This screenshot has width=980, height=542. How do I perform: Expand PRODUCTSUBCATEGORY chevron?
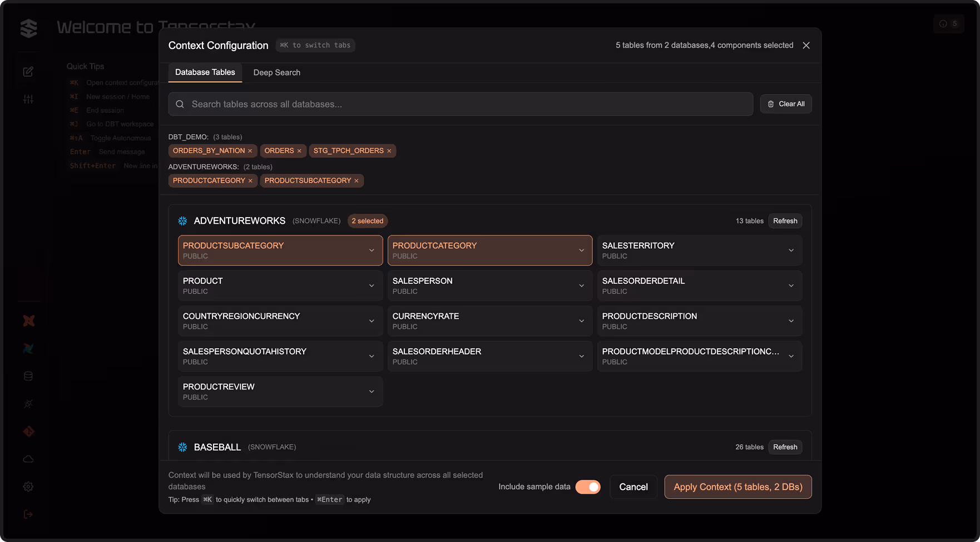point(372,250)
